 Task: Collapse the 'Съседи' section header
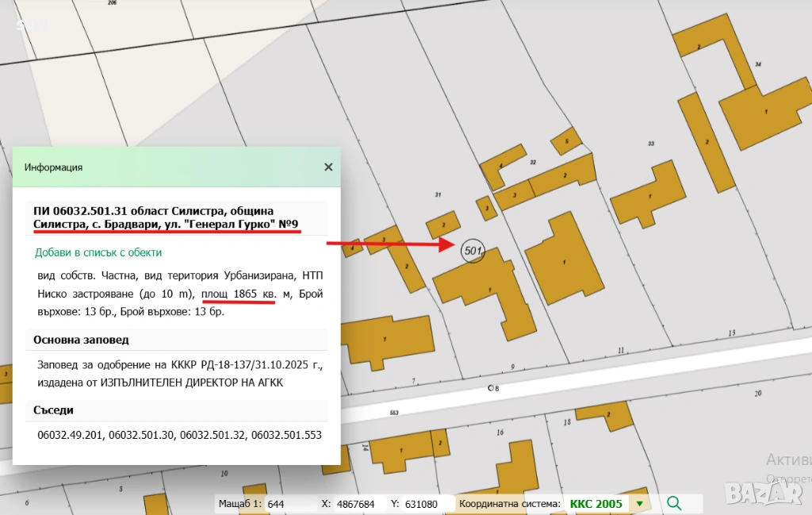[53, 410]
